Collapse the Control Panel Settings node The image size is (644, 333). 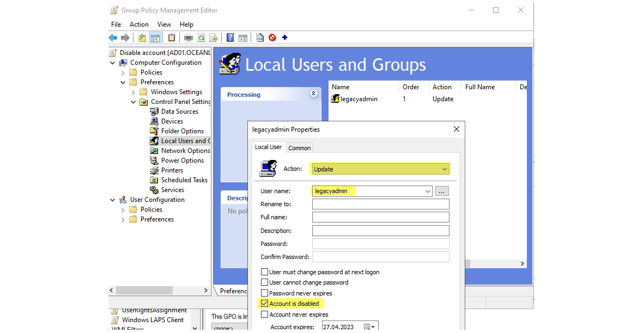click(x=133, y=102)
